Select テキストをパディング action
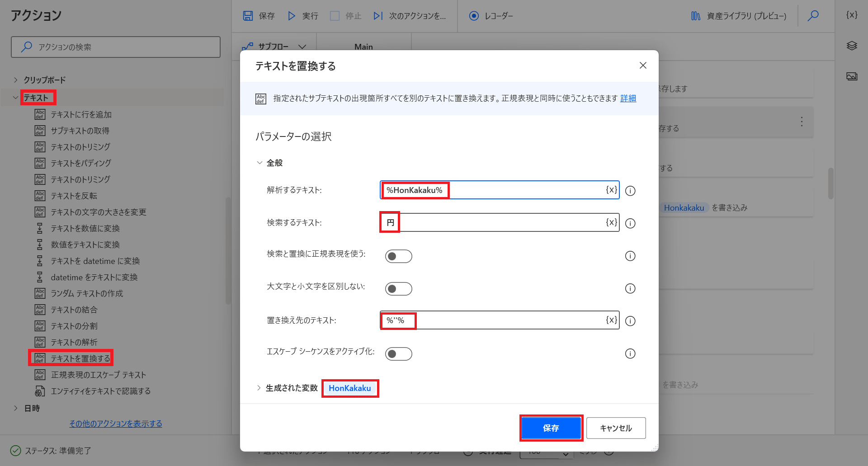Viewport: 868px width, 466px height. point(81,163)
